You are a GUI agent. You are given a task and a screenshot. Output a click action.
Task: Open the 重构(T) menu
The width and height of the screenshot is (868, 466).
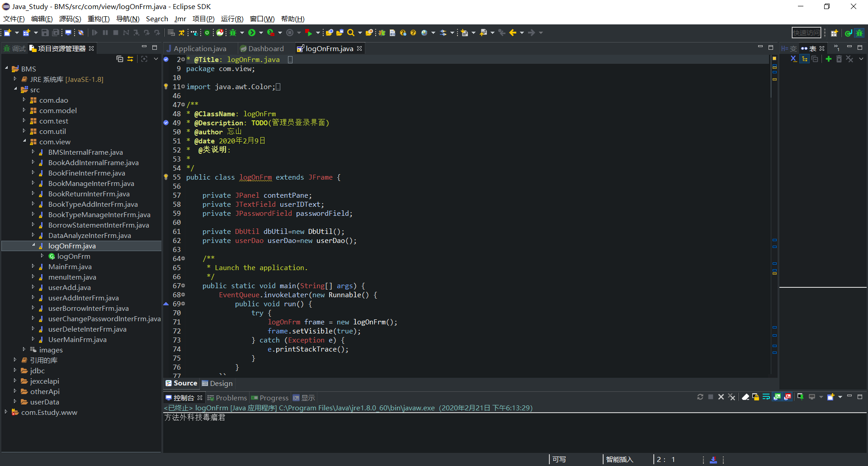pyautogui.click(x=99, y=19)
